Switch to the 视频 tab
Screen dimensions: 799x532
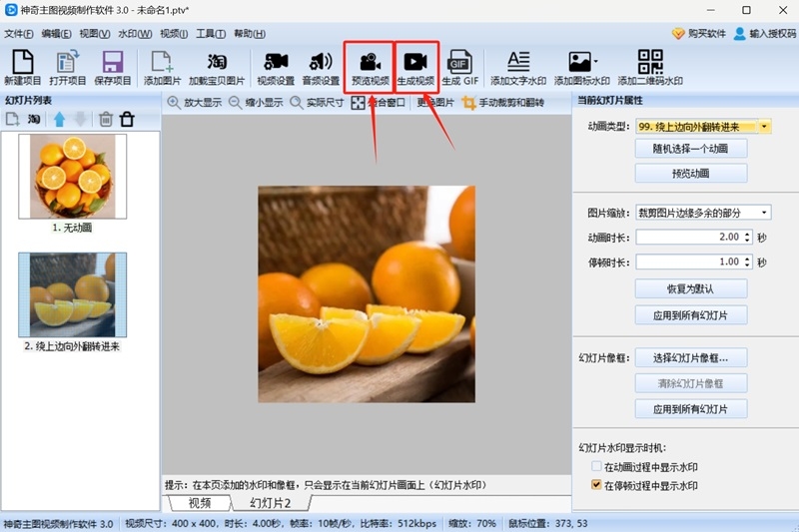click(199, 503)
